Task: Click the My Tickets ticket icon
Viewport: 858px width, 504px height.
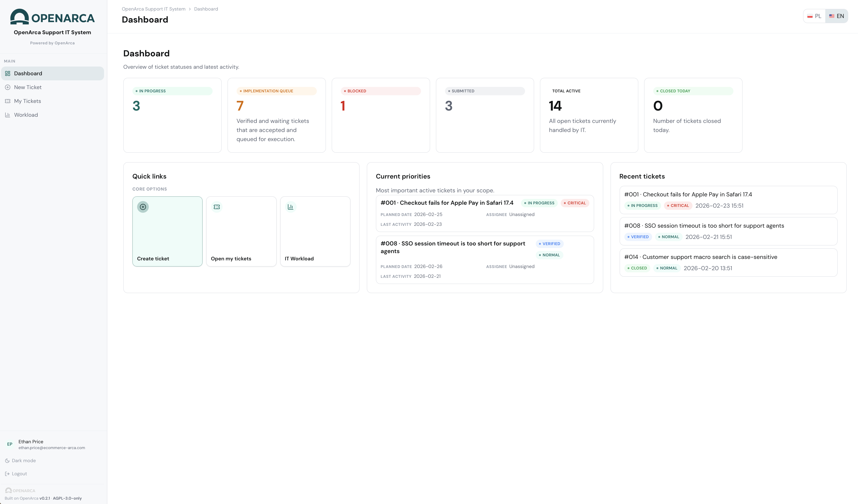Action: coord(8,101)
